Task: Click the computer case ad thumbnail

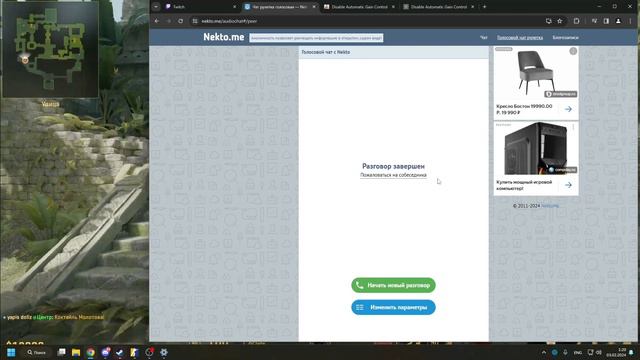Action: tap(536, 149)
